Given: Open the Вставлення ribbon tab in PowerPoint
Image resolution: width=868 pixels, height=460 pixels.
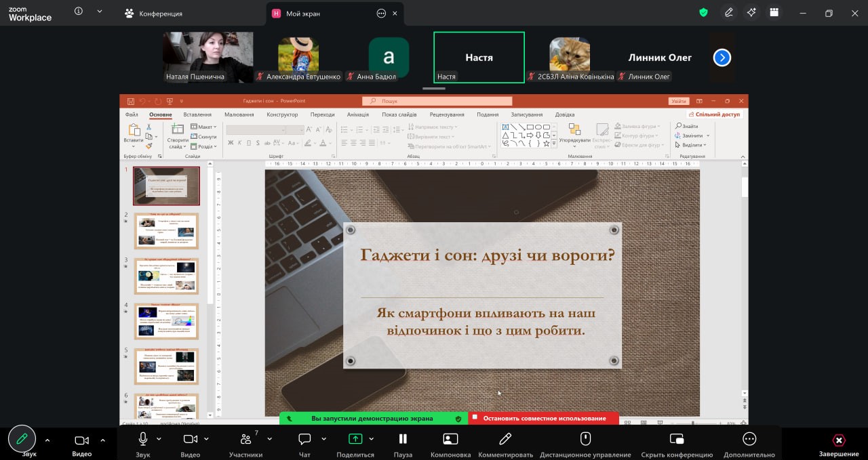Looking at the screenshot, I should pos(197,114).
